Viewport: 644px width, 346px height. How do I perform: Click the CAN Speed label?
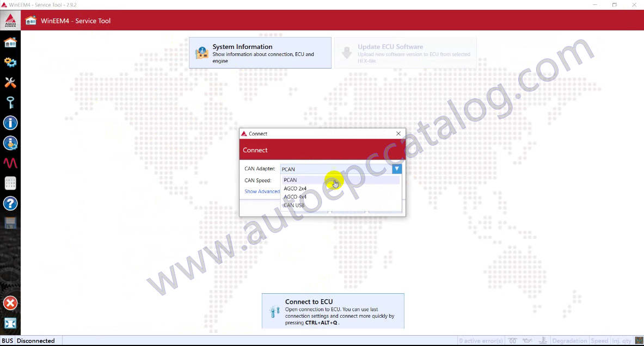pyautogui.click(x=258, y=180)
